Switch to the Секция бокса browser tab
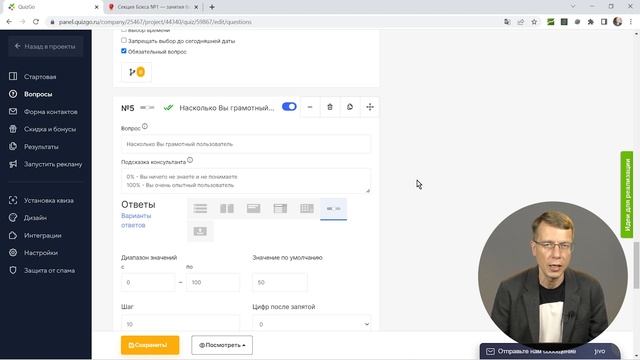Image resolution: width=640 pixels, height=360 pixels. (153, 7)
